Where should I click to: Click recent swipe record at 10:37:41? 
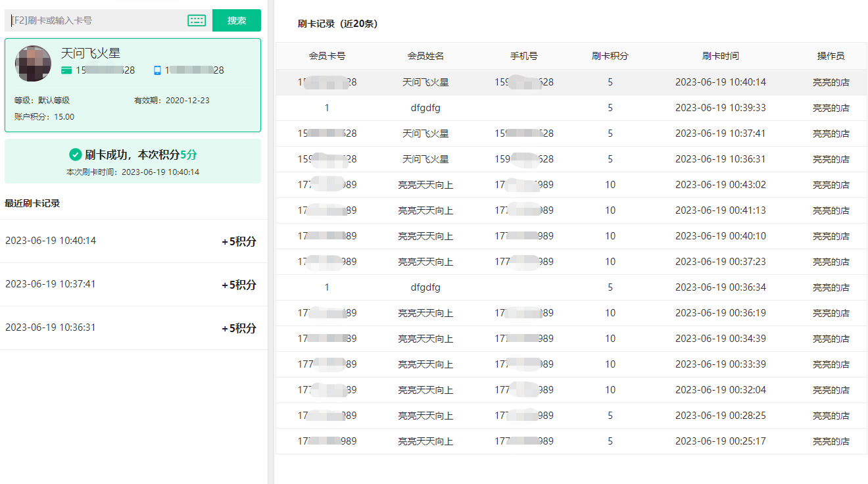(x=132, y=284)
